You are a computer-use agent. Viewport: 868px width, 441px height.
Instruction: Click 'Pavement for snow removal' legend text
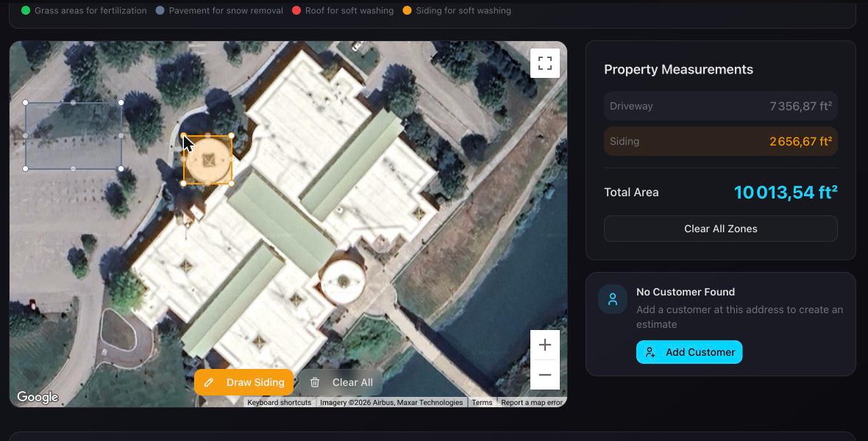226,10
